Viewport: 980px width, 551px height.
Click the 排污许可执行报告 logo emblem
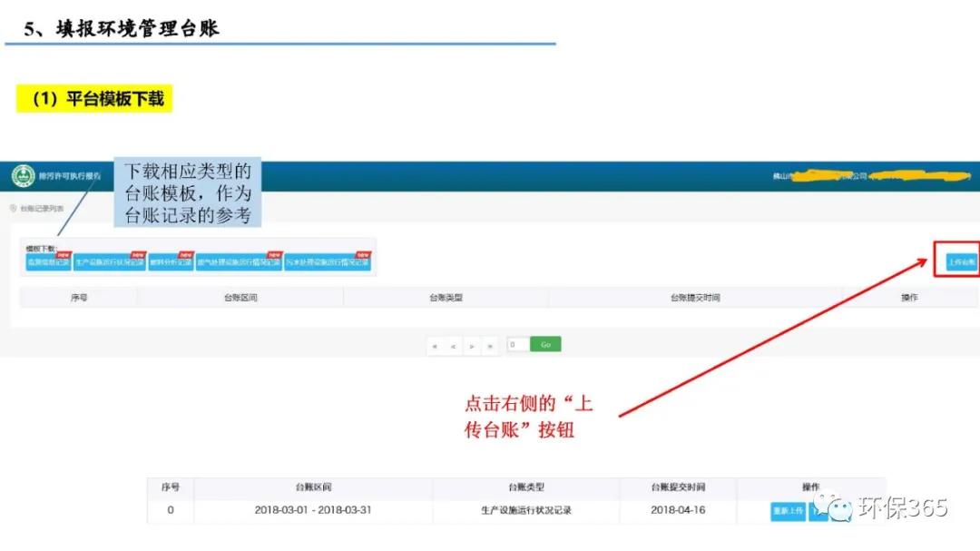click(x=23, y=176)
